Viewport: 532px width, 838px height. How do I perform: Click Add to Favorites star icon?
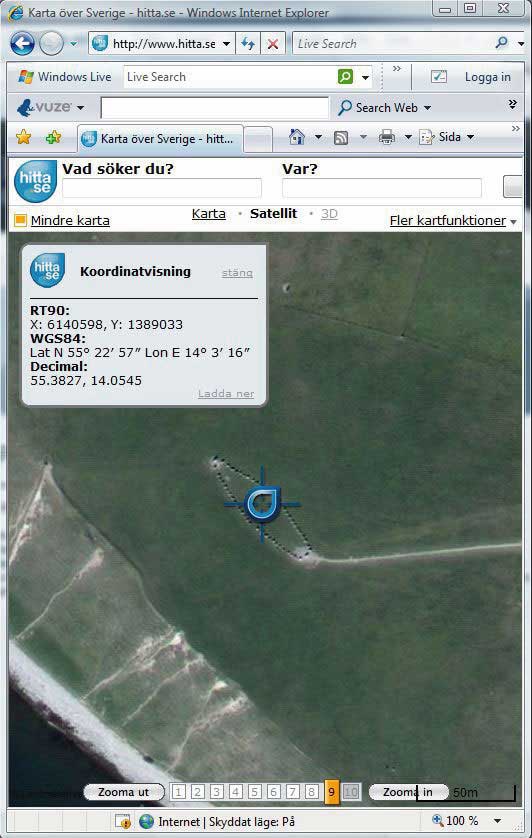[x=53, y=137]
